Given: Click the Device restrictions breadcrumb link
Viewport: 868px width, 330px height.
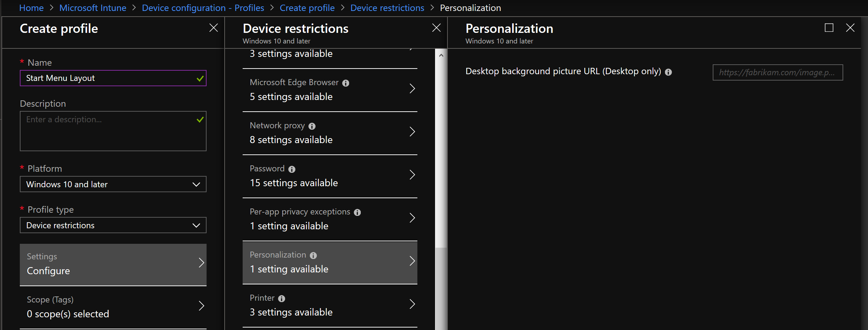Looking at the screenshot, I should 387,8.
